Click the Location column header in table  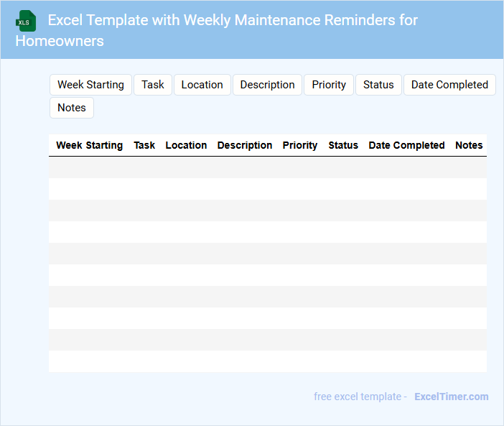tap(186, 145)
